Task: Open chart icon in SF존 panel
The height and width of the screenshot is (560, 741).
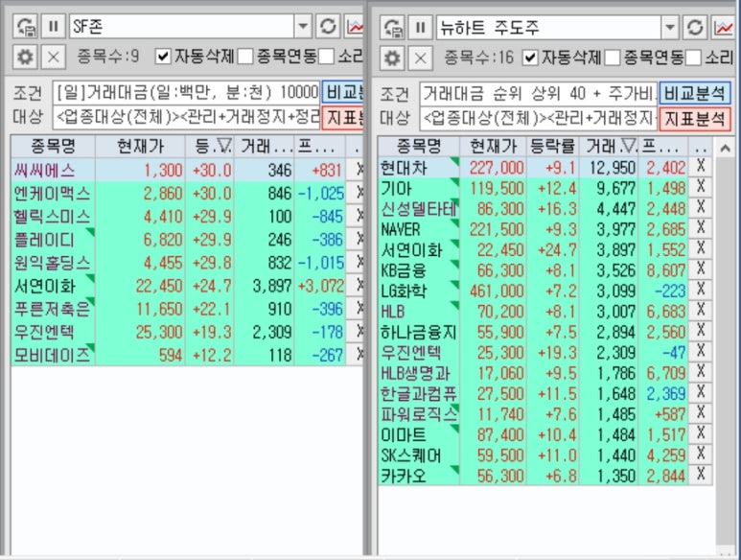Action: click(x=354, y=26)
